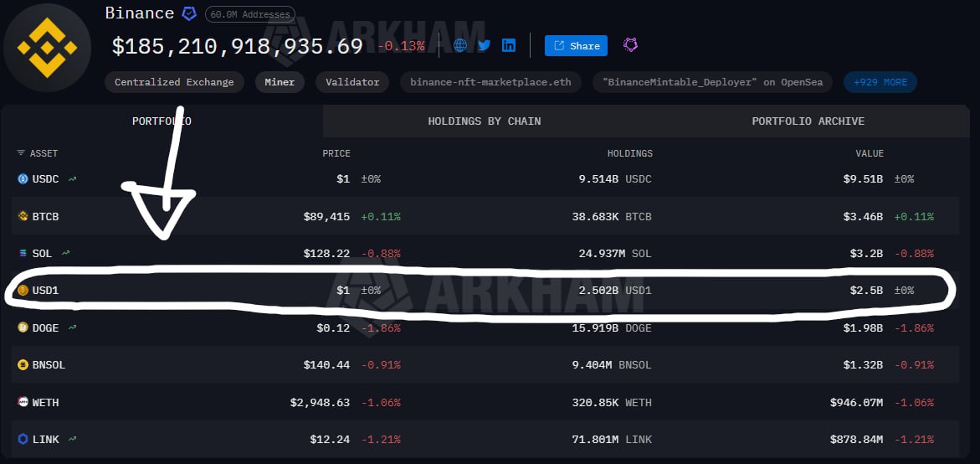Click the verified badge next to Binance
Screen dimensions: 980x464
pos(189,13)
